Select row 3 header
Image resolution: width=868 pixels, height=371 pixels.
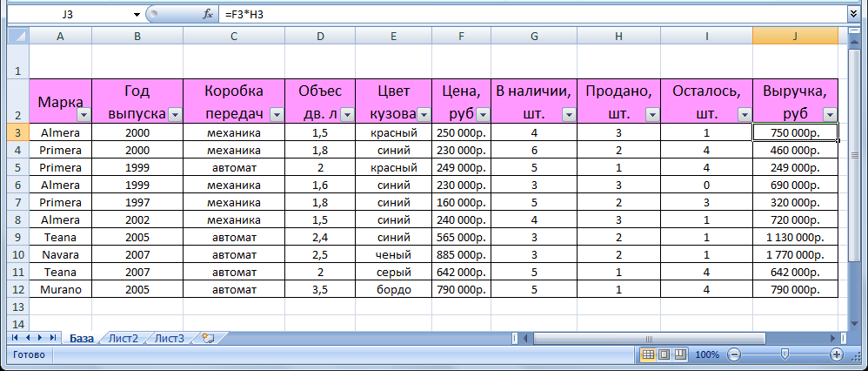click(18, 132)
